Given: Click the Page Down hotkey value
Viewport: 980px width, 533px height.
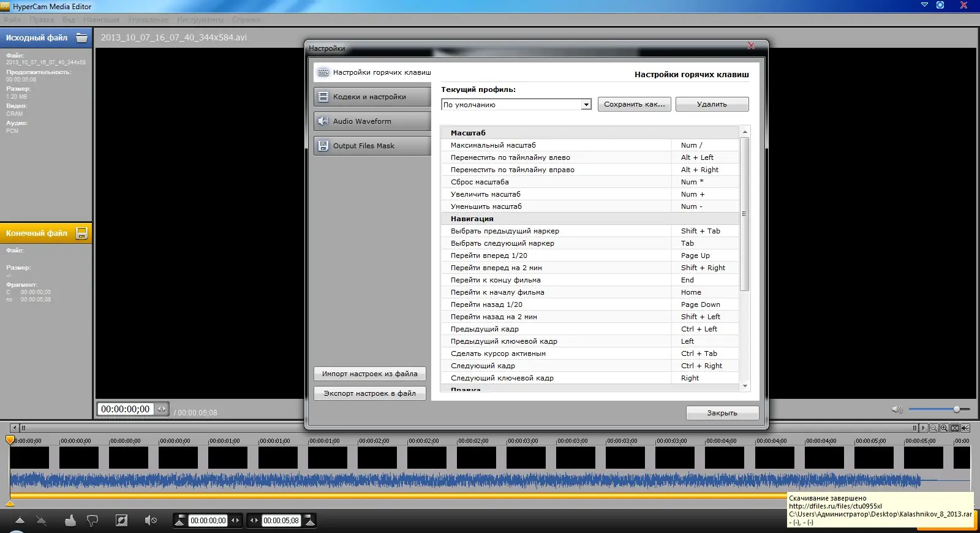Looking at the screenshot, I should (x=701, y=304).
